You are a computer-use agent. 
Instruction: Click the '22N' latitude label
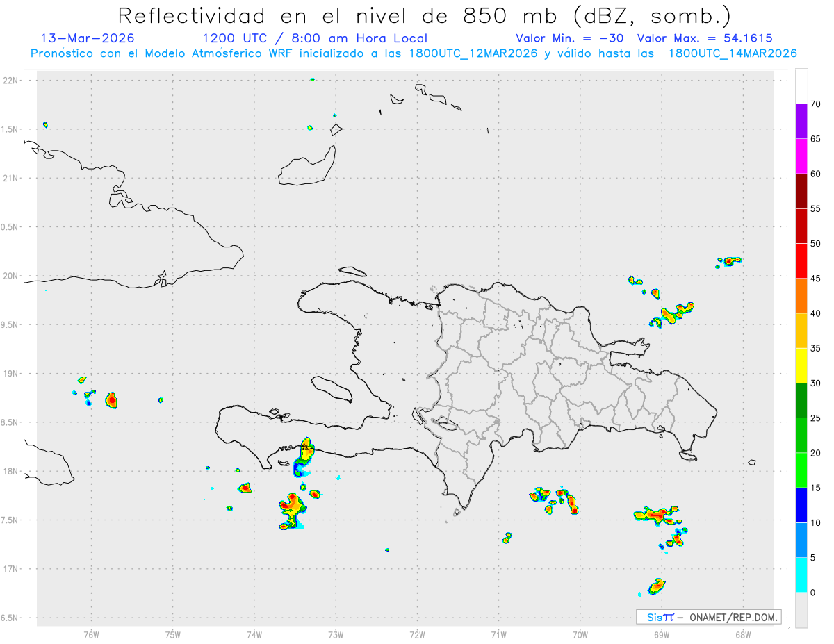tap(10, 81)
